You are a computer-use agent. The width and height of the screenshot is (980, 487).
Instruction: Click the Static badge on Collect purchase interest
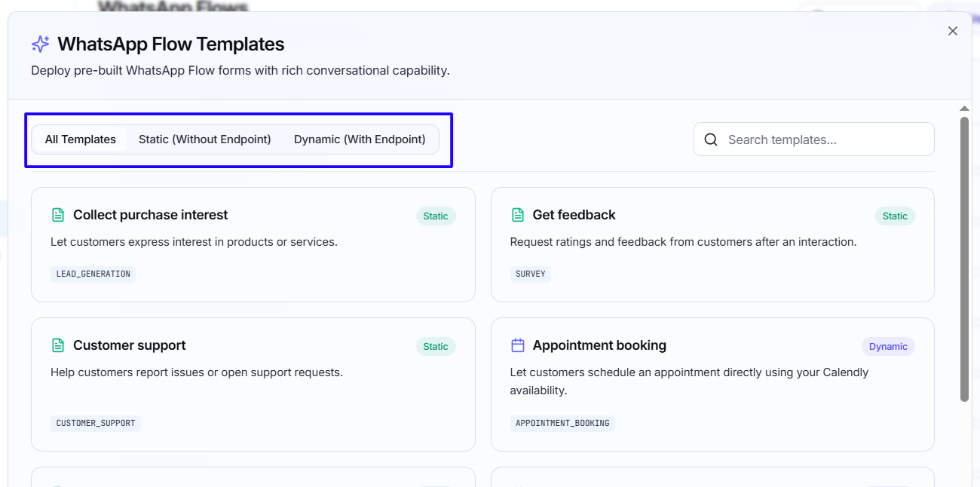coord(436,216)
